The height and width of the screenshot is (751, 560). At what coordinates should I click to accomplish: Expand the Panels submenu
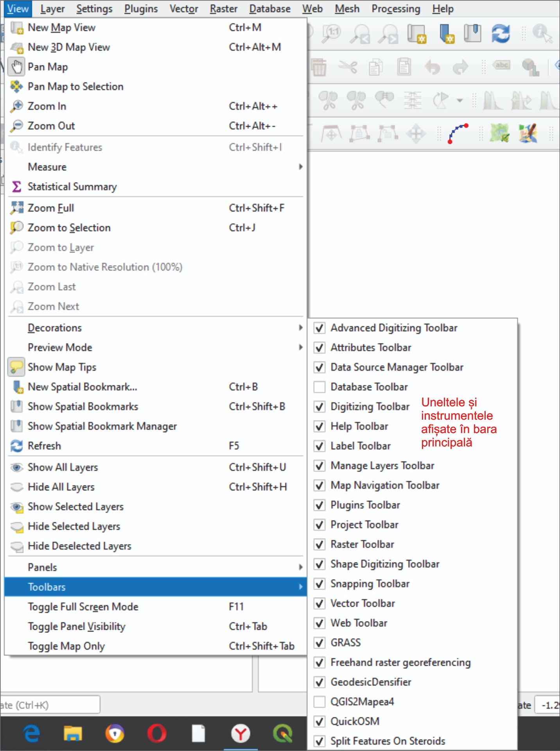[x=155, y=567]
